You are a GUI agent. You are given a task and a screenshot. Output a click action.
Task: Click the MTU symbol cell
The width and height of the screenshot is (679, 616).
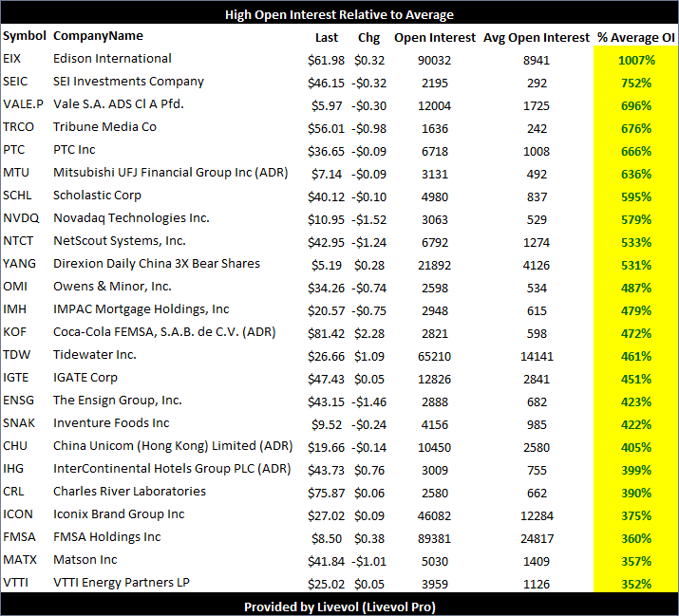(x=15, y=173)
